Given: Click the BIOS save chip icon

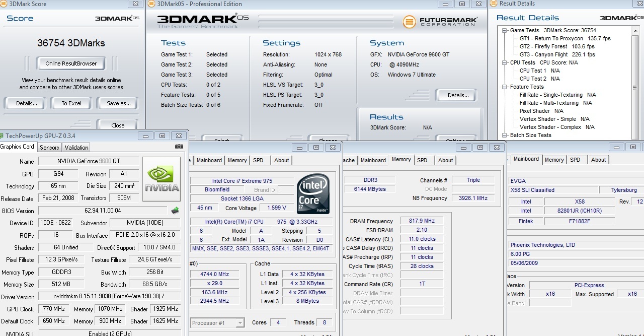Looking at the screenshot, I should pyautogui.click(x=175, y=211).
